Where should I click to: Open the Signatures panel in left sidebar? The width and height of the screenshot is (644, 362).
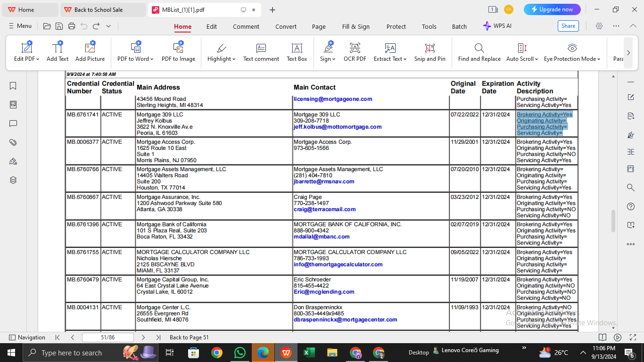pyautogui.click(x=13, y=161)
